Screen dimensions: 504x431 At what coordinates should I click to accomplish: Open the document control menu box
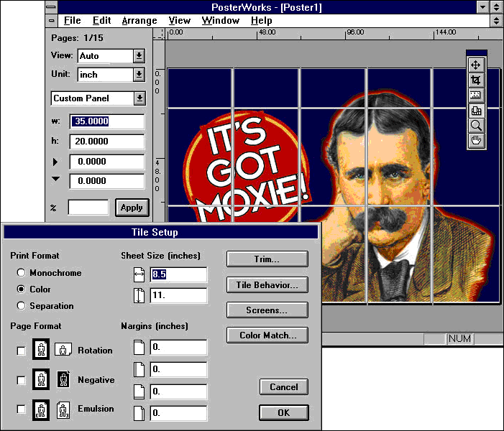(x=51, y=21)
